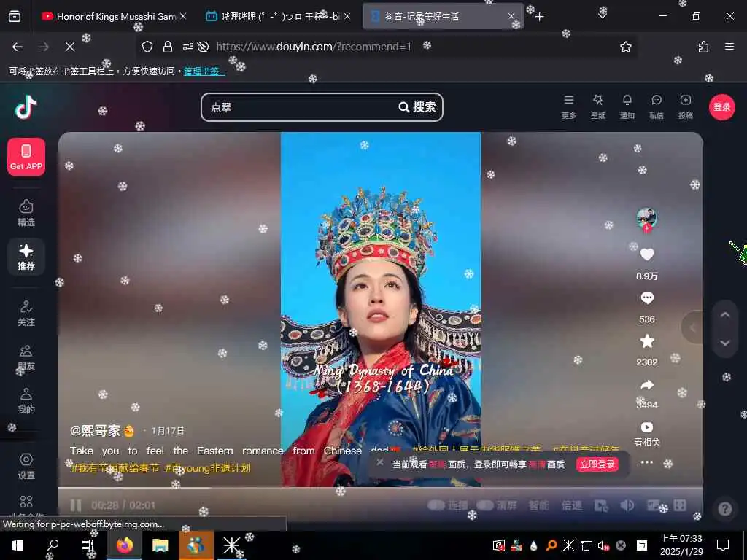Open the Get APP button
This screenshot has height=560, width=747.
click(x=26, y=157)
